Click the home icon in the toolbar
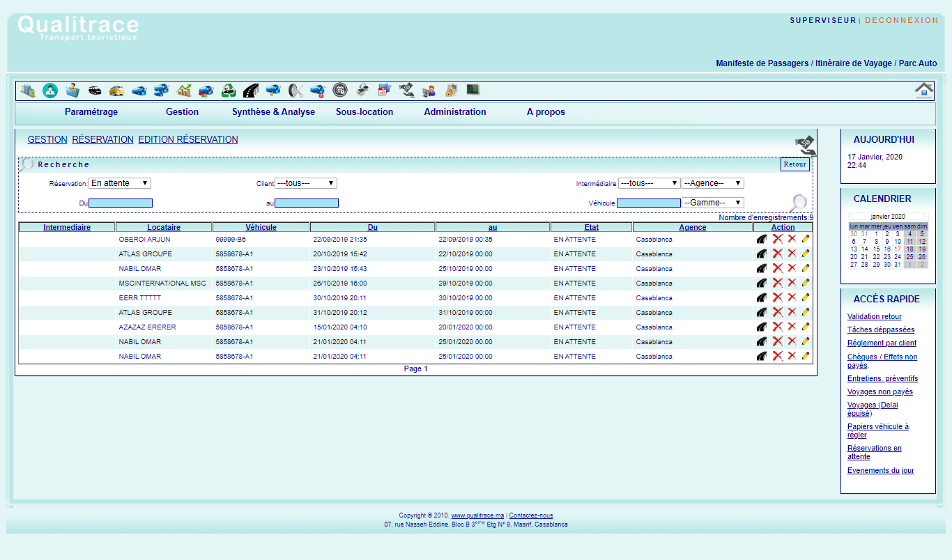Screen dimensions: 952x560 924,90
